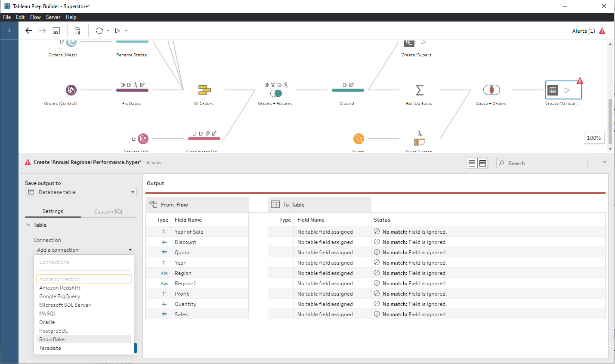The width and height of the screenshot is (615, 364).
Task: Expand the left Connections pane chevron
Action: point(9,31)
